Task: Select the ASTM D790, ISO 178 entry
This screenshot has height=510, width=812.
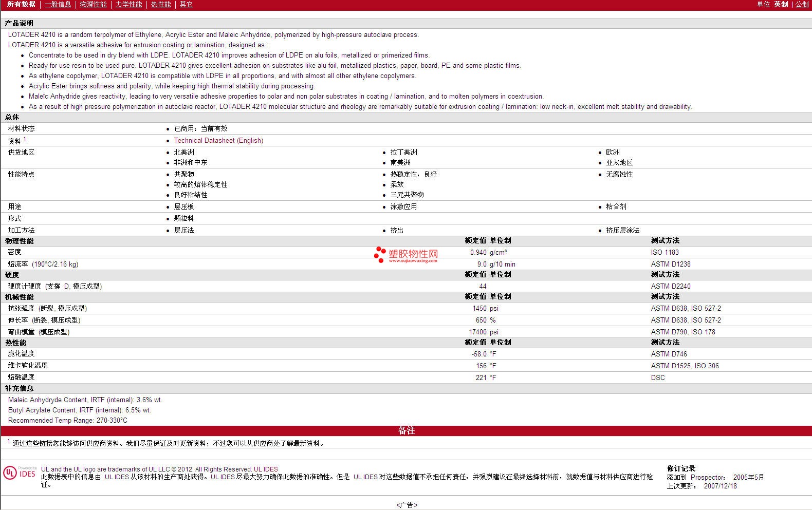Action: tap(683, 332)
